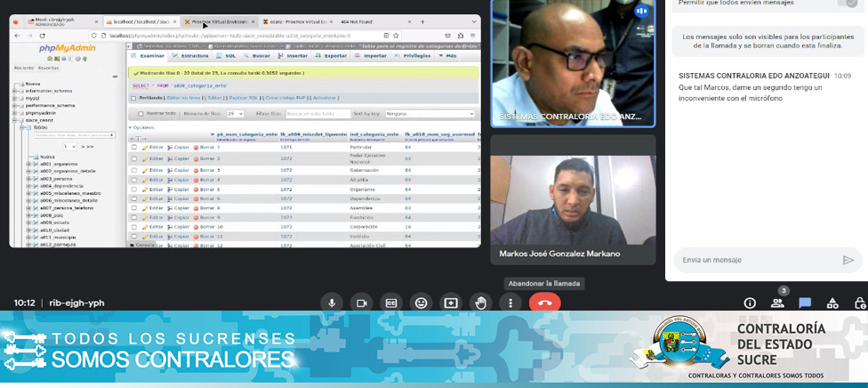Open the Sort by key dropdown
Screen dimensions: 868x388
pos(430,114)
